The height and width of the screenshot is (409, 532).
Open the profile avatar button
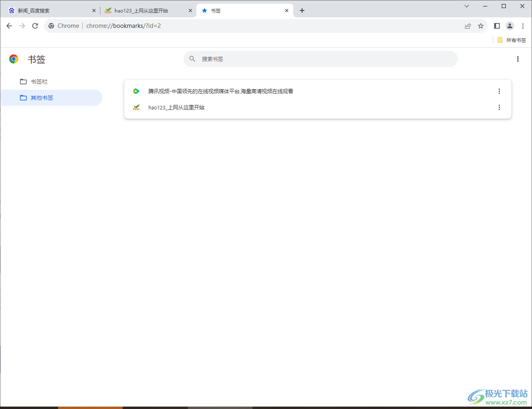point(510,26)
